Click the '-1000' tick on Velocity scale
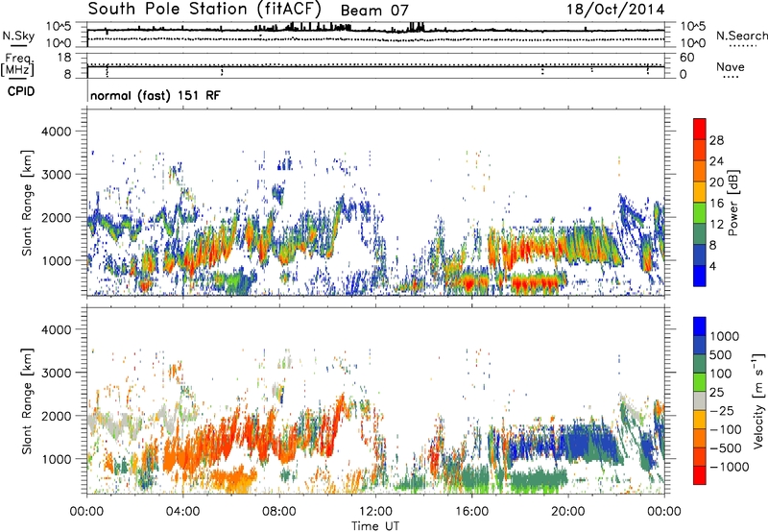768x532 pixels. pos(729,467)
